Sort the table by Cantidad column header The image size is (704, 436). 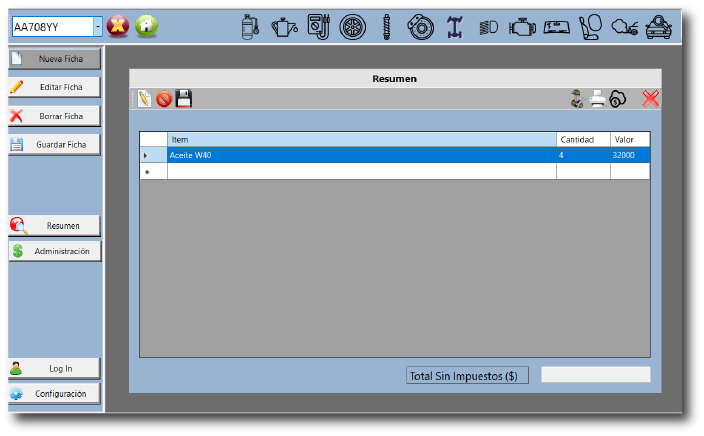click(x=582, y=140)
